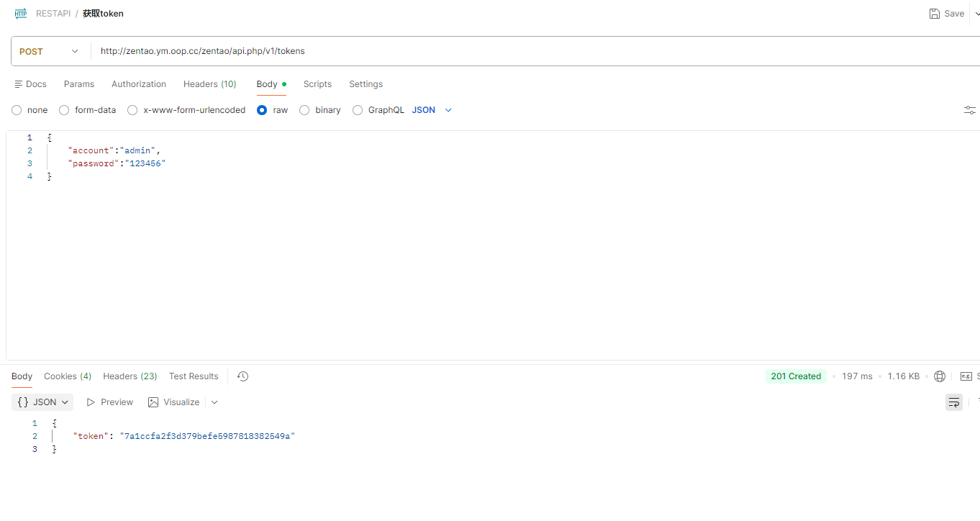Click the Preview play icon
This screenshot has width=980, height=521.
[x=91, y=402]
